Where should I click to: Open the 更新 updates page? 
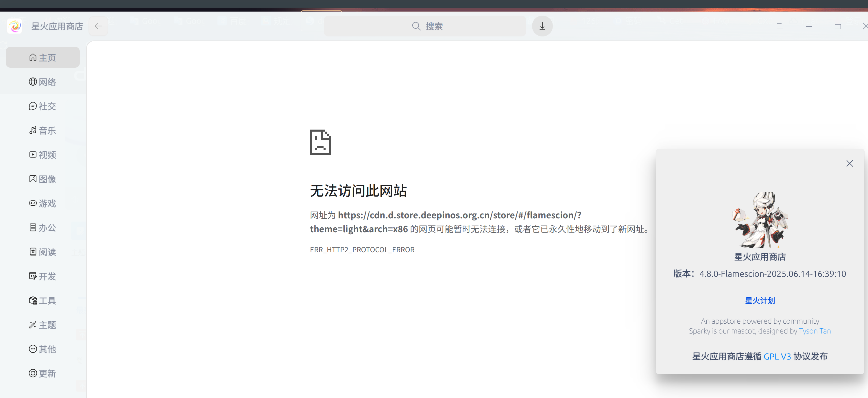pyautogui.click(x=43, y=373)
